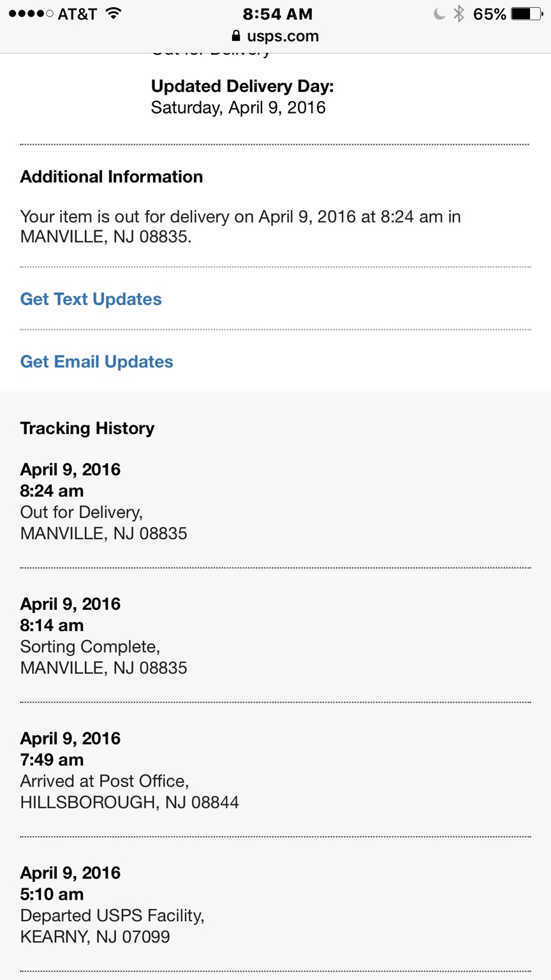This screenshot has height=980, width=551.
Task: Tap the battery icon
Action: click(x=527, y=14)
